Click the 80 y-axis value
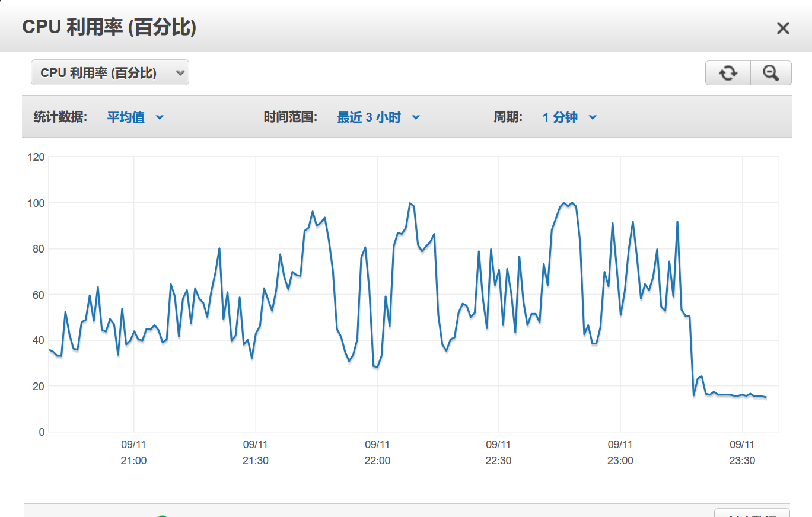Viewport: 812px width, 517px height. (x=39, y=249)
